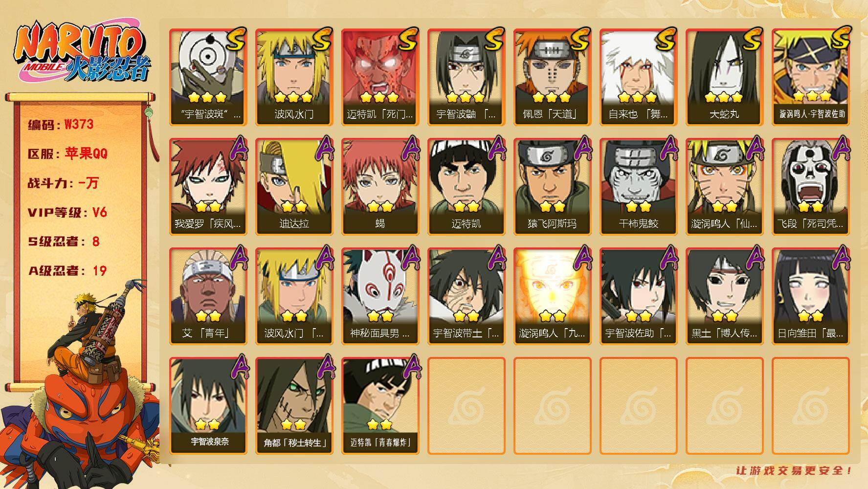Click the 宇智波泉奈 ninja card
Viewport: 868px width, 489px height.
[208, 405]
